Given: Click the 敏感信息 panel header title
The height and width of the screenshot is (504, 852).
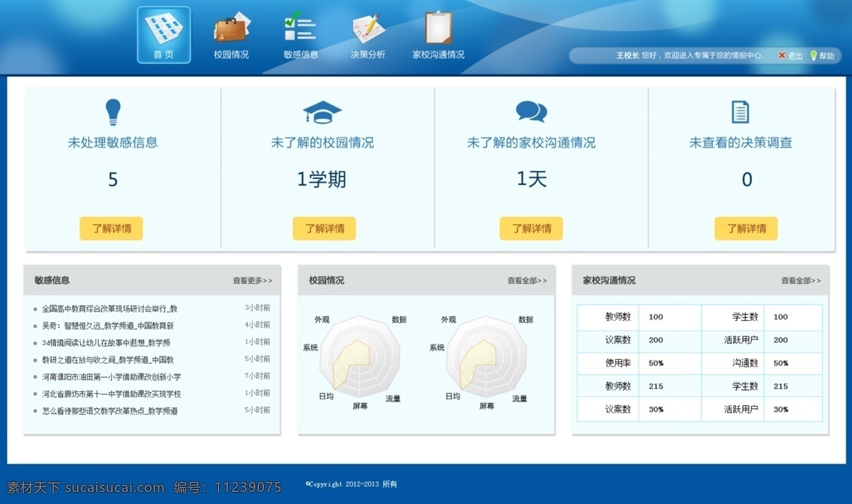Looking at the screenshot, I should coord(53,280).
